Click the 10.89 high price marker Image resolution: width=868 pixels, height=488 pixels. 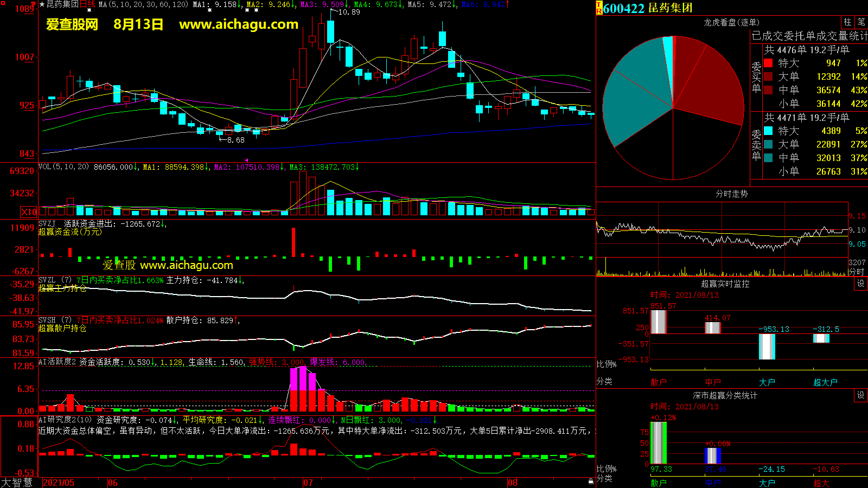[348, 12]
